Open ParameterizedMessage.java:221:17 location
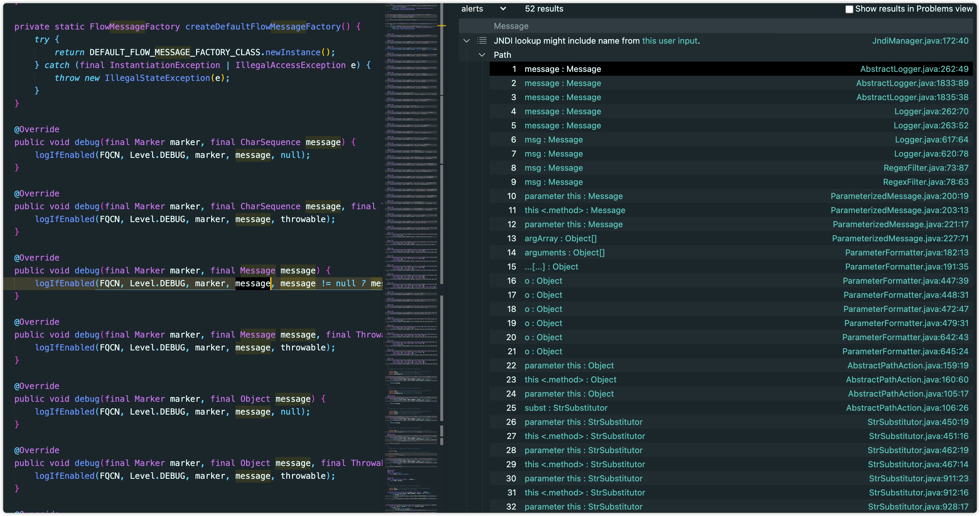This screenshot has width=980, height=516. pyautogui.click(x=900, y=224)
